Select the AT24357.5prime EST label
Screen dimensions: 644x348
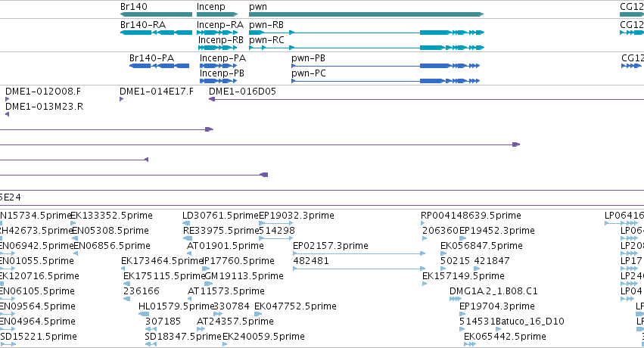235,322
